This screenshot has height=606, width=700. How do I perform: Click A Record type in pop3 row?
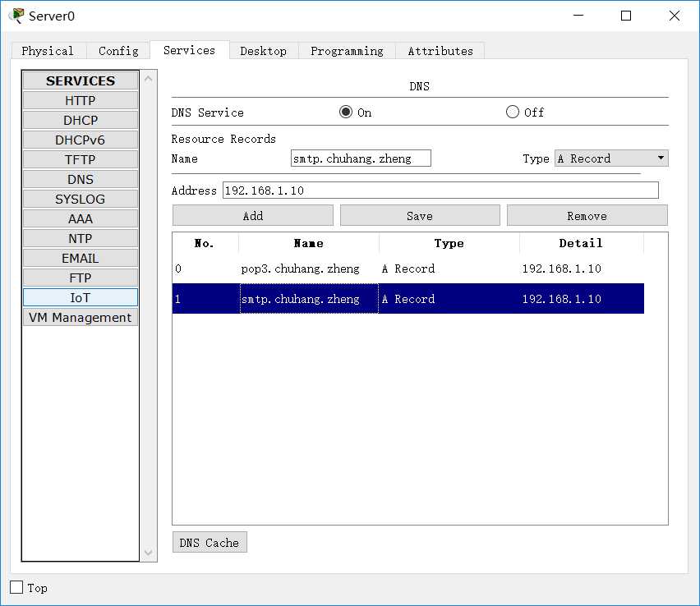tap(449, 269)
